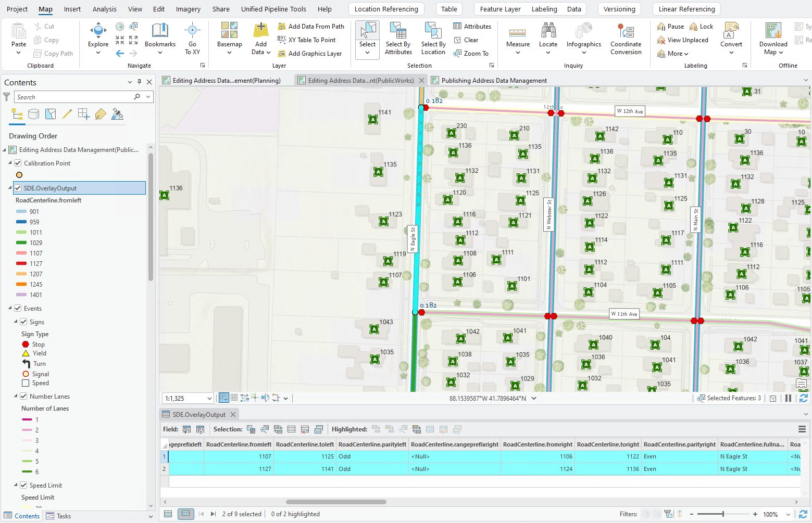This screenshot has width=812, height=523.
Task: Open the Analysis ribbon tab
Action: point(104,9)
